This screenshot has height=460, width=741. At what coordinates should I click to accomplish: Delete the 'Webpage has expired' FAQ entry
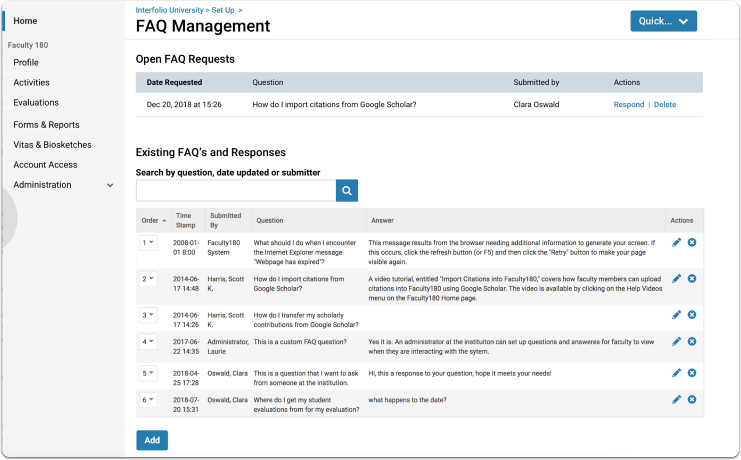coord(692,243)
